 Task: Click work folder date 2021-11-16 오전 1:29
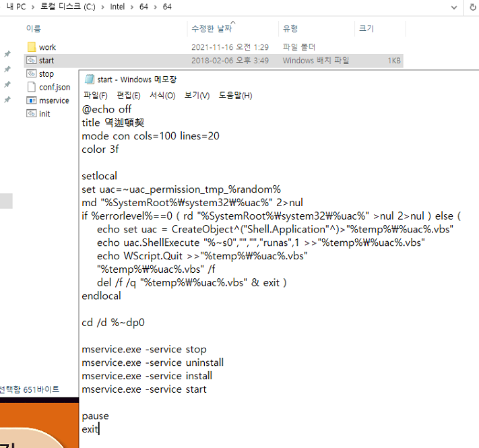[230, 47]
